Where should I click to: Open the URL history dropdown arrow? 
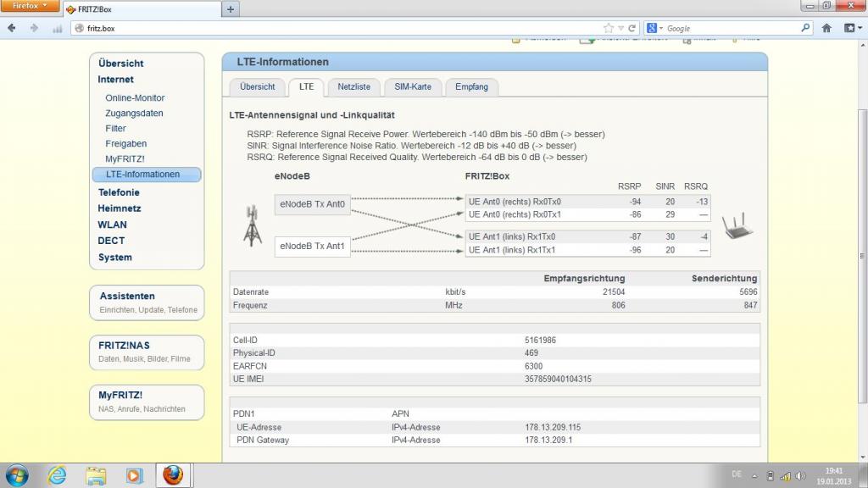[x=621, y=28]
